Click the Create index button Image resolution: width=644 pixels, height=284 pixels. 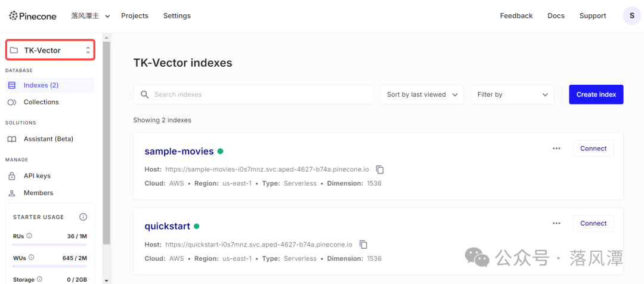[596, 95]
